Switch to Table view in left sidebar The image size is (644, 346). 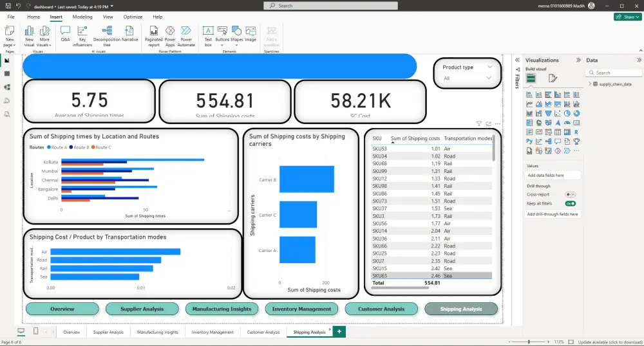point(7,74)
